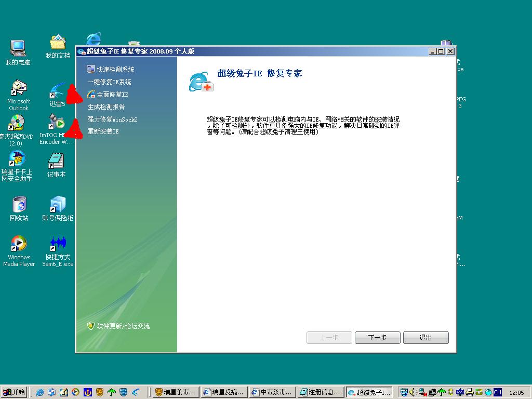Click blue firewall shield quick launch icon

click(x=124, y=392)
